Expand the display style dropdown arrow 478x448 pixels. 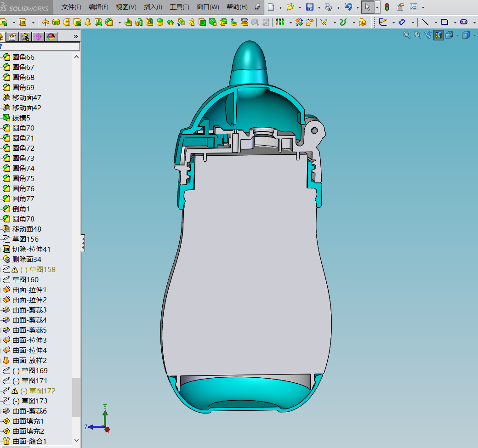coord(474,36)
